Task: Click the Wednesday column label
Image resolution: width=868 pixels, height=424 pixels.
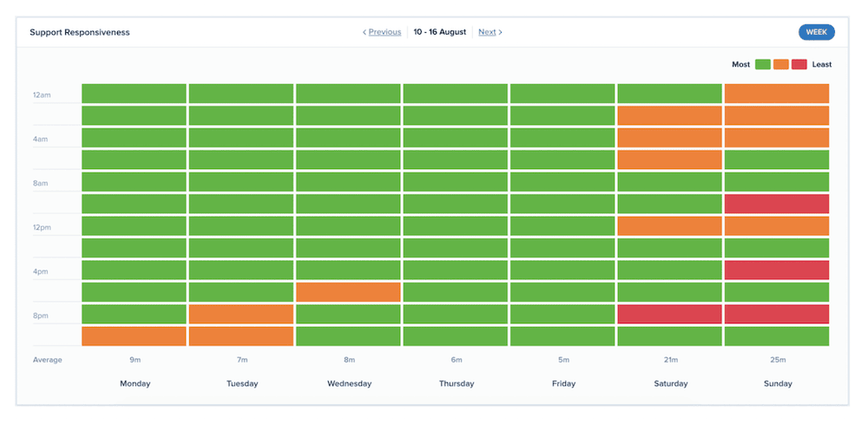Action: point(349,383)
